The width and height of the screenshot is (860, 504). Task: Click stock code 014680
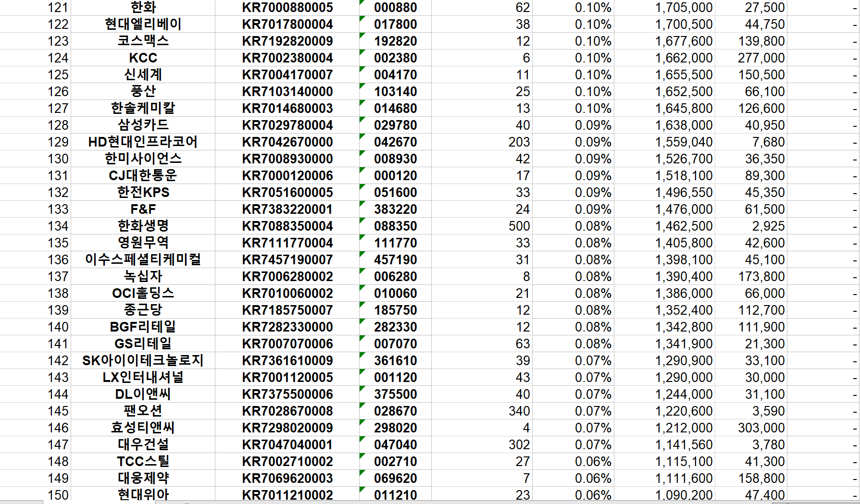click(395, 109)
